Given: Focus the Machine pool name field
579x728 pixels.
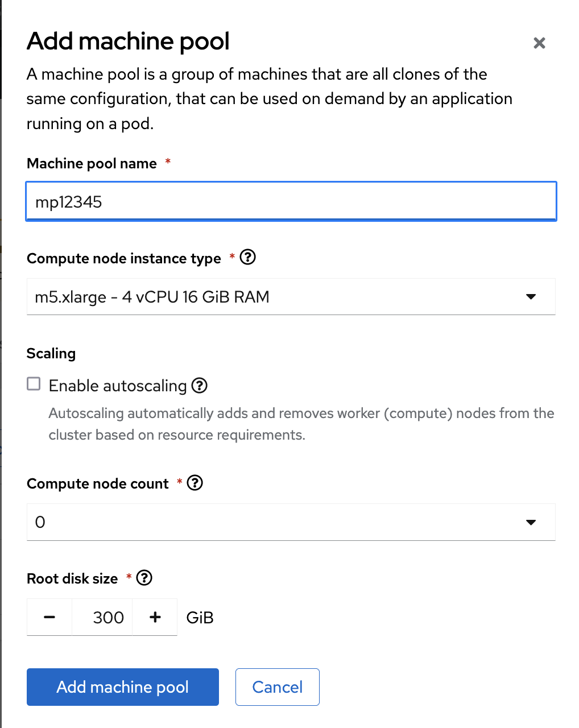Looking at the screenshot, I should [x=291, y=202].
